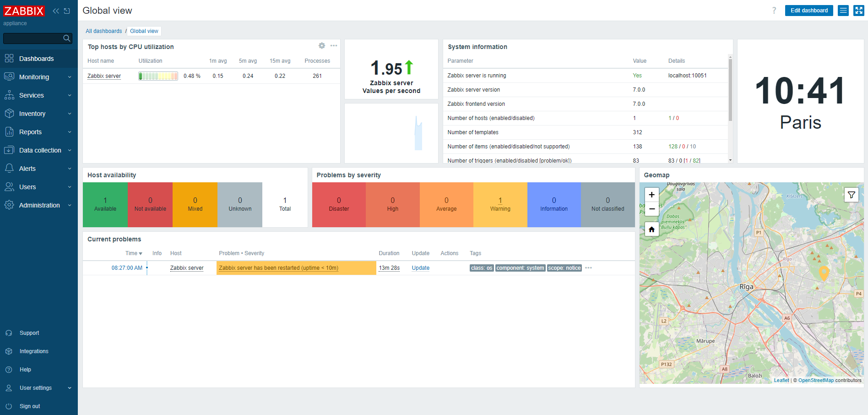Click the geomap home button

coord(651,229)
